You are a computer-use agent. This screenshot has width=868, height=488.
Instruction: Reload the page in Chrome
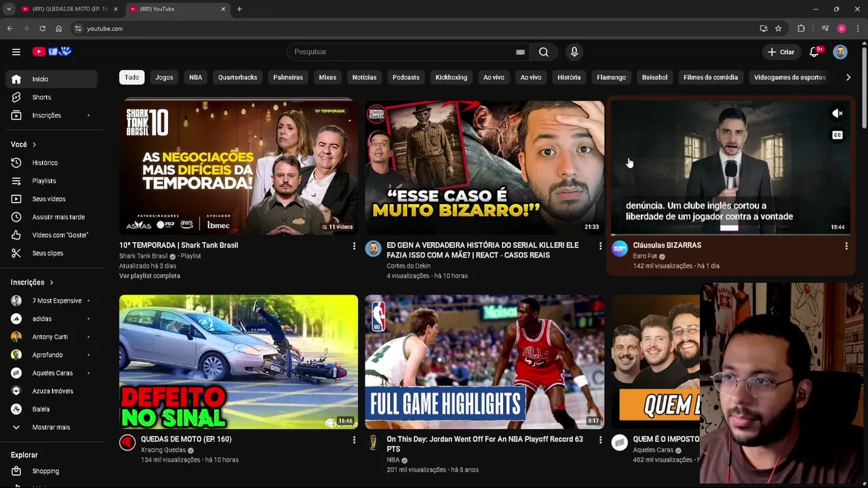(42, 28)
